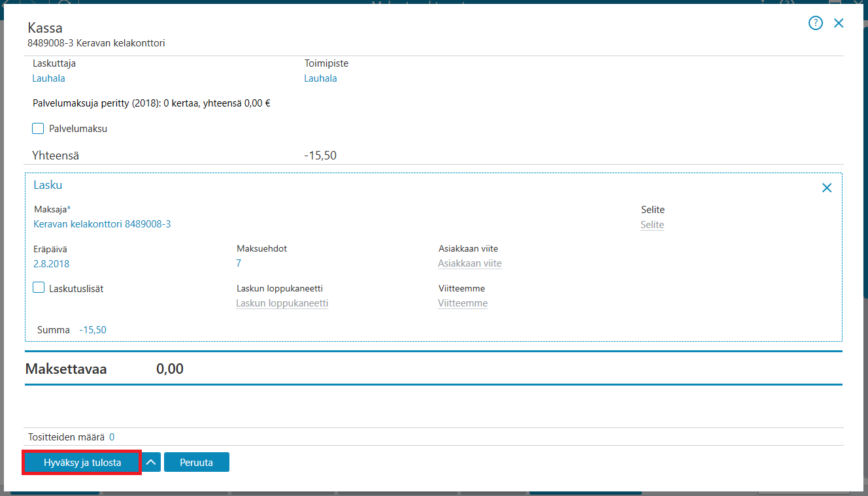868x496 pixels.
Task: Remove the Lasku section with its X icon
Action: [827, 188]
